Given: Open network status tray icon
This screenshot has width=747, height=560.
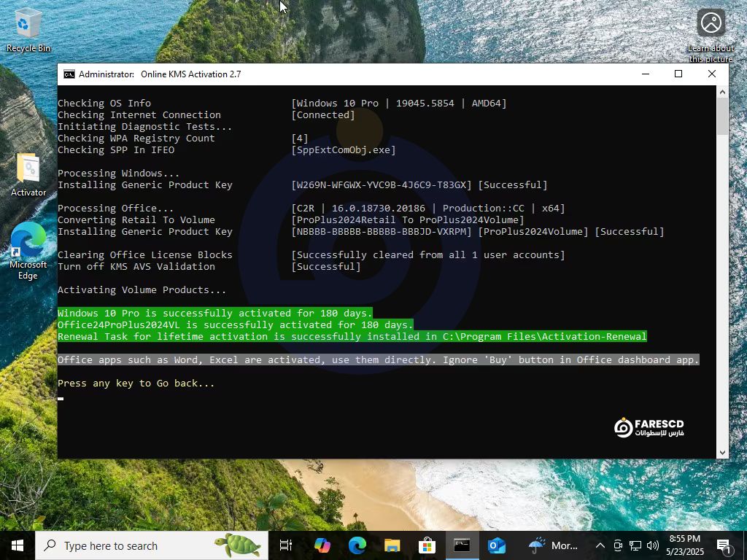Looking at the screenshot, I should [635, 545].
